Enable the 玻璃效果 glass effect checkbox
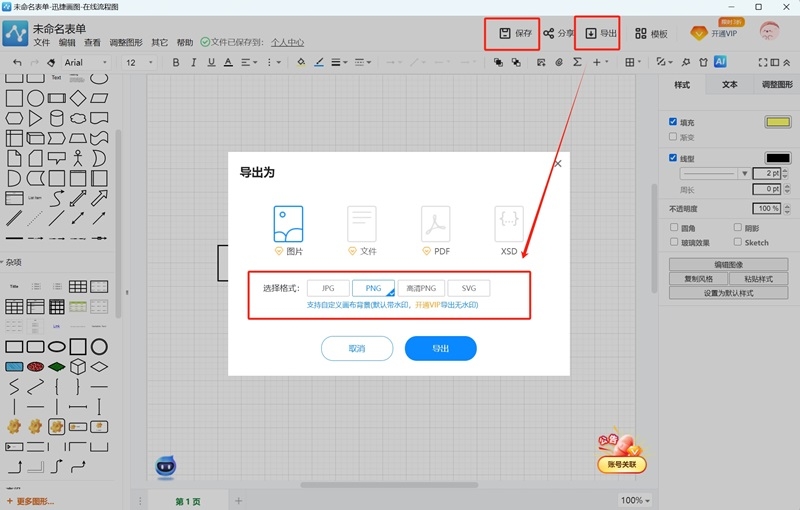 (x=674, y=242)
